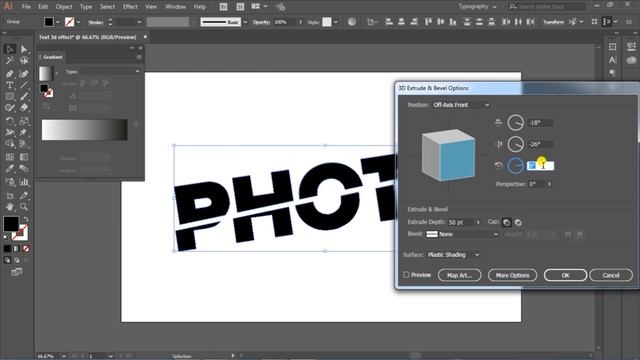Click the gradient slider bar in Gradient panel

pyautogui.click(x=84, y=130)
